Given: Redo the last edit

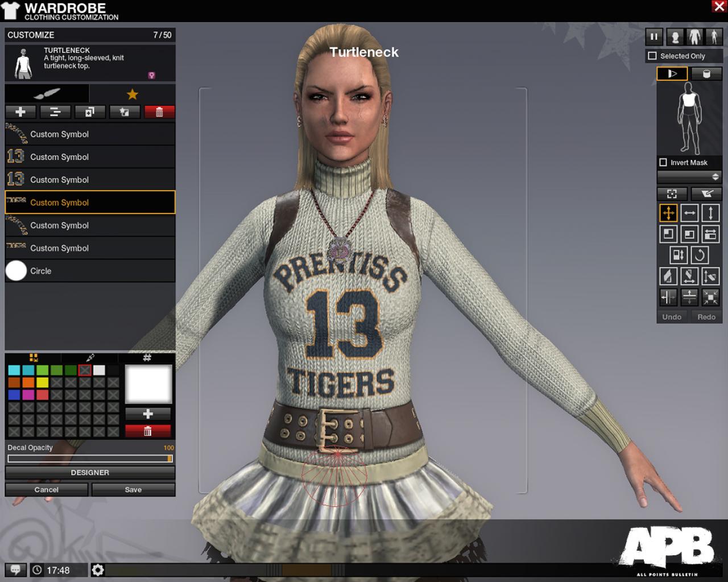Looking at the screenshot, I should coord(706,317).
